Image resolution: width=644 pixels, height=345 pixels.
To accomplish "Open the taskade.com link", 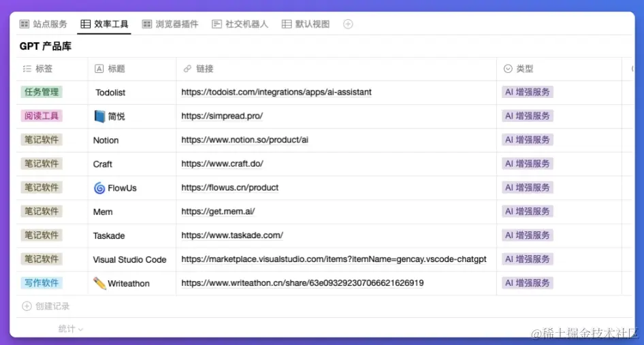I will (232, 235).
